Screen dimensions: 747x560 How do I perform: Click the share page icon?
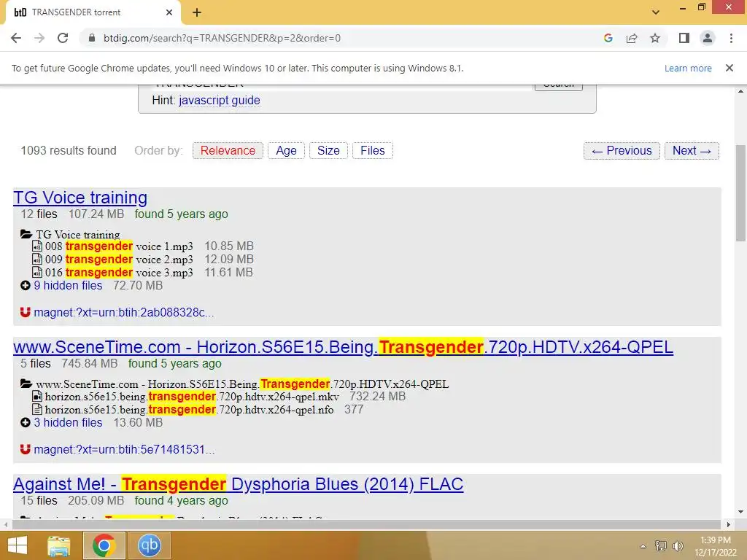click(632, 38)
